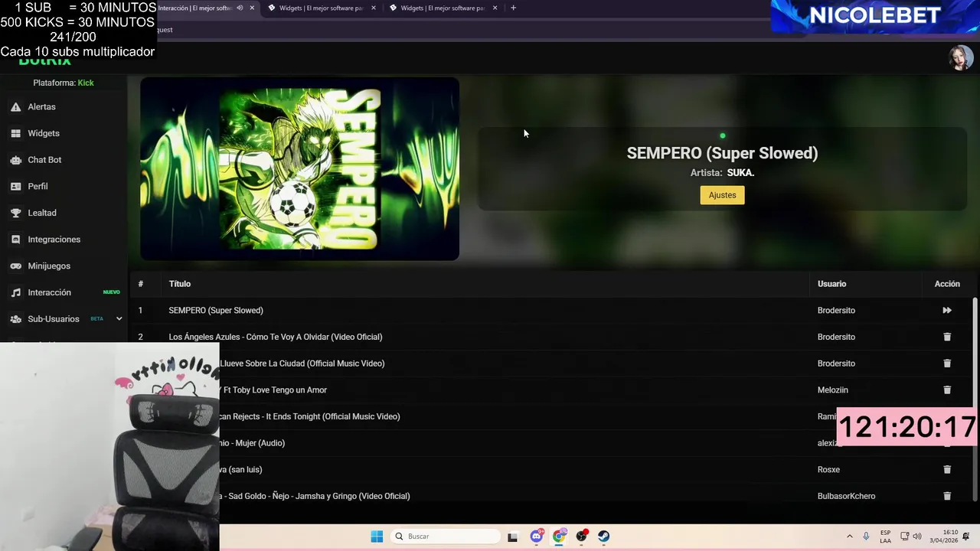Click the microphone tray icon

[x=866, y=536]
